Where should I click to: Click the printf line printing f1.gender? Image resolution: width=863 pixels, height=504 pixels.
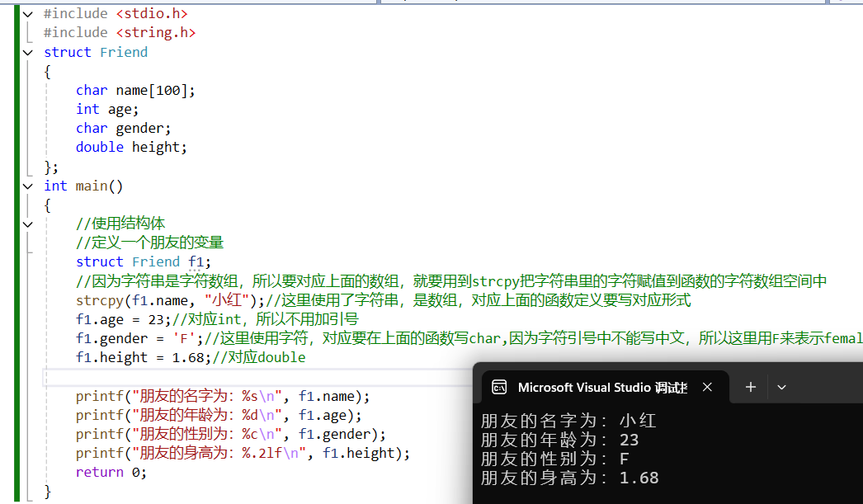(231, 434)
